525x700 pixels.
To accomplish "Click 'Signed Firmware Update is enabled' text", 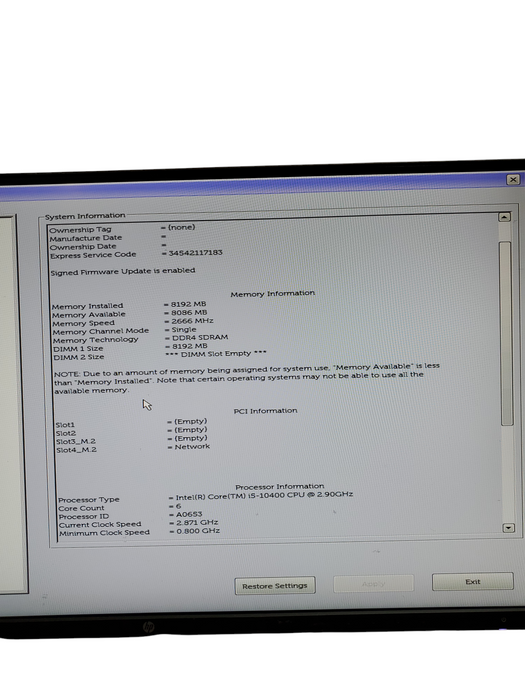I will point(123,271).
